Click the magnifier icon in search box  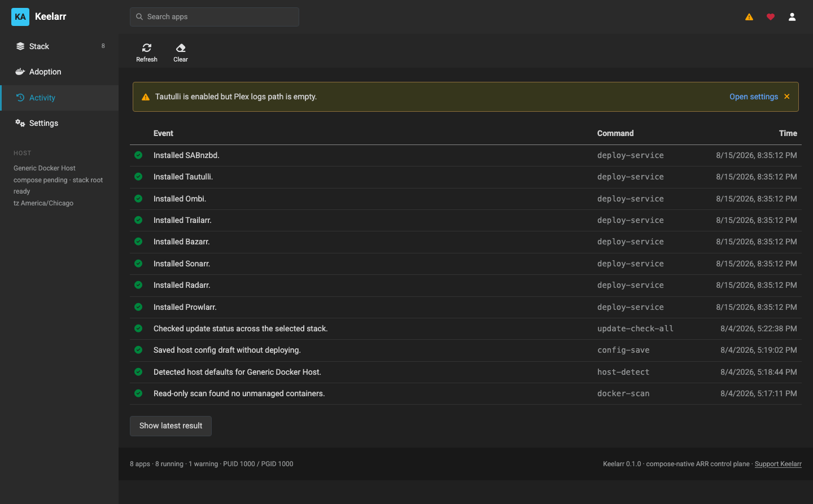click(139, 17)
